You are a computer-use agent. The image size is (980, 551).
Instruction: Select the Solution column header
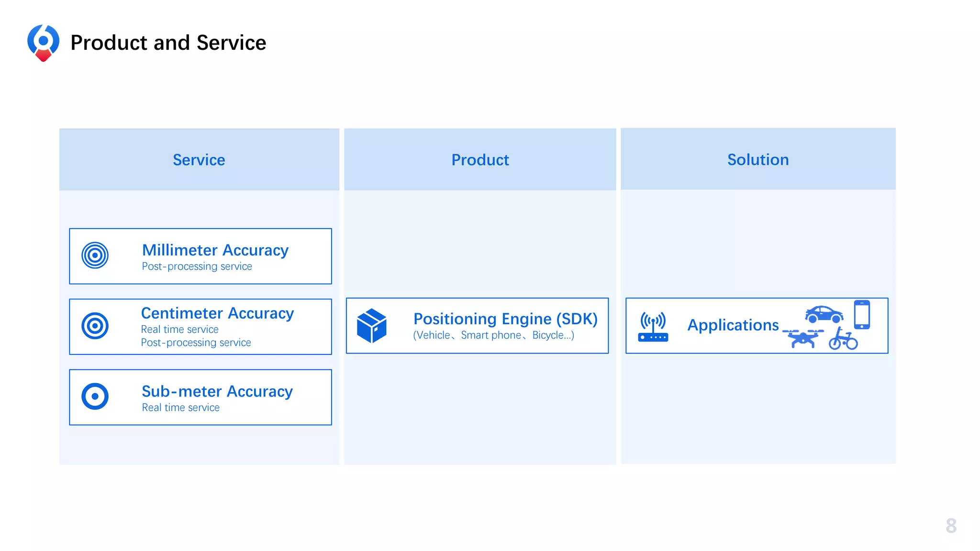(x=758, y=159)
